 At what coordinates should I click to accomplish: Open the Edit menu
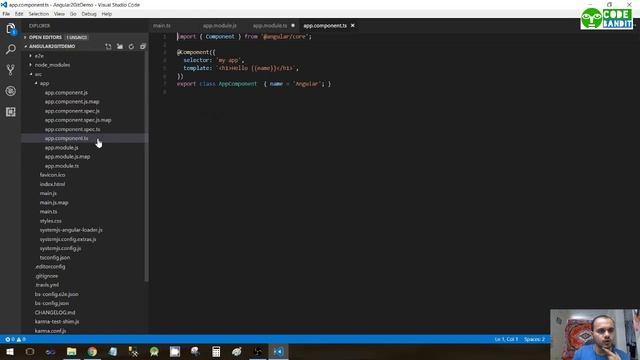(19, 14)
